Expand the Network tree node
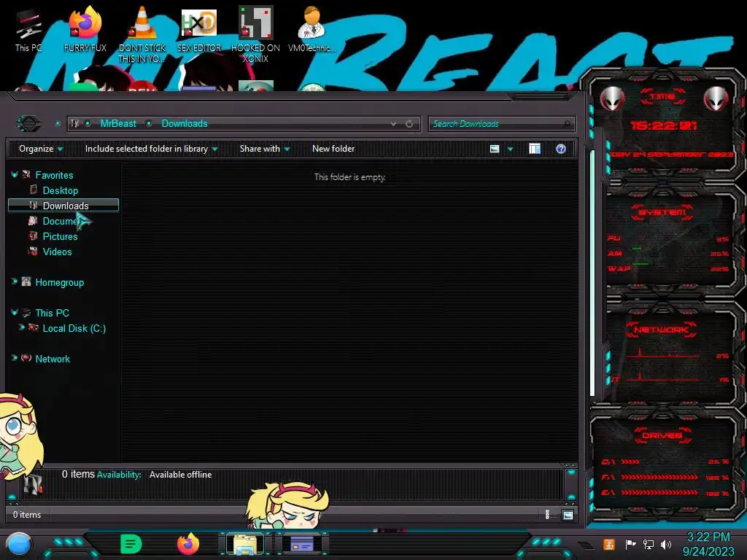The width and height of the screenshot is (747, 560). pos(15,358)
